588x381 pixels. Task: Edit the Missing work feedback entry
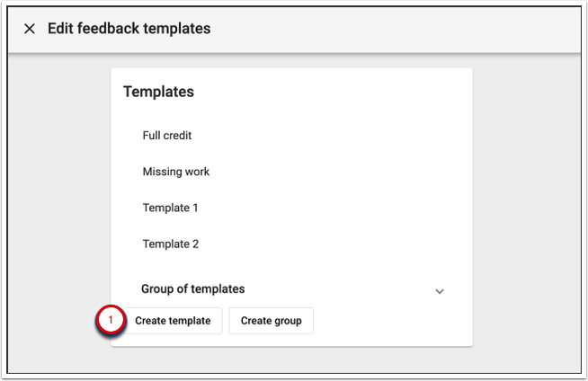(176, 172)
